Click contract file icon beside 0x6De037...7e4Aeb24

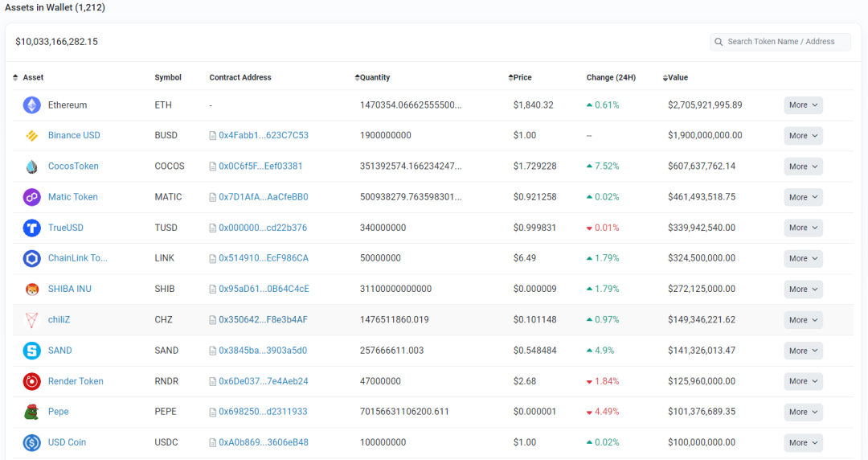coord(212,381)
